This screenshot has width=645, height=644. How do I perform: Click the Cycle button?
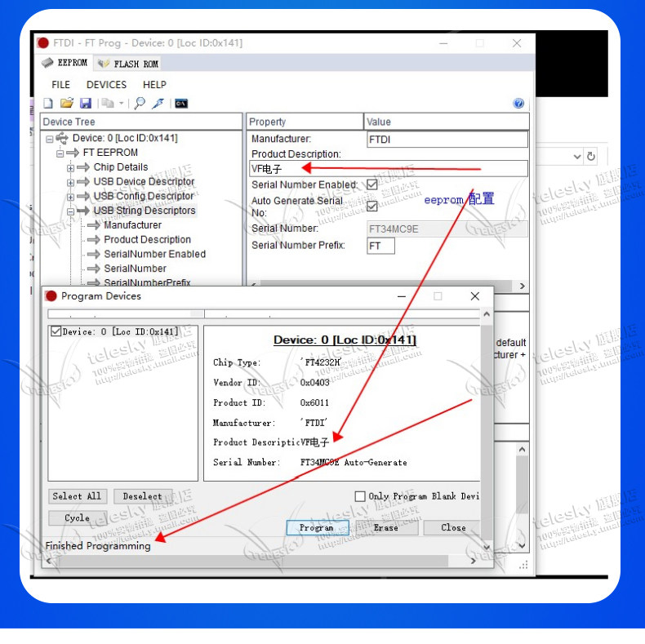(78, 517)
